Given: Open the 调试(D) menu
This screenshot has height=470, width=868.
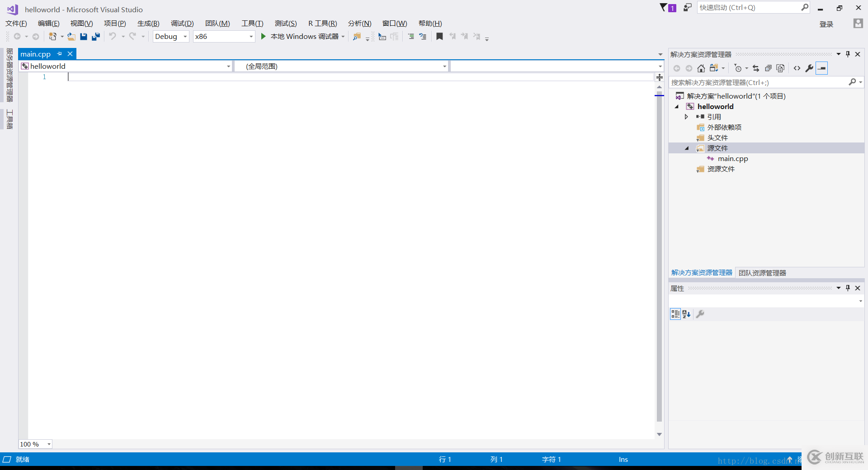Looking at the screenshot, I should [x=182, y=24].
